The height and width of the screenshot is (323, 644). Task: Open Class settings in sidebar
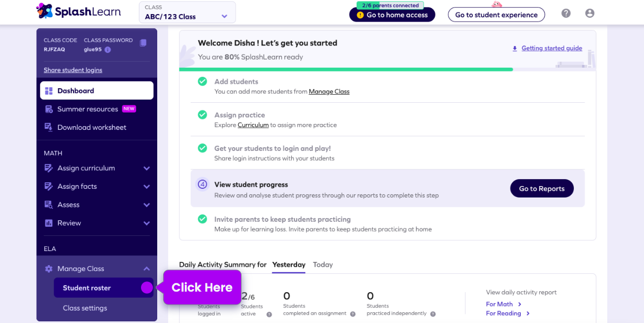coord(85,308)
